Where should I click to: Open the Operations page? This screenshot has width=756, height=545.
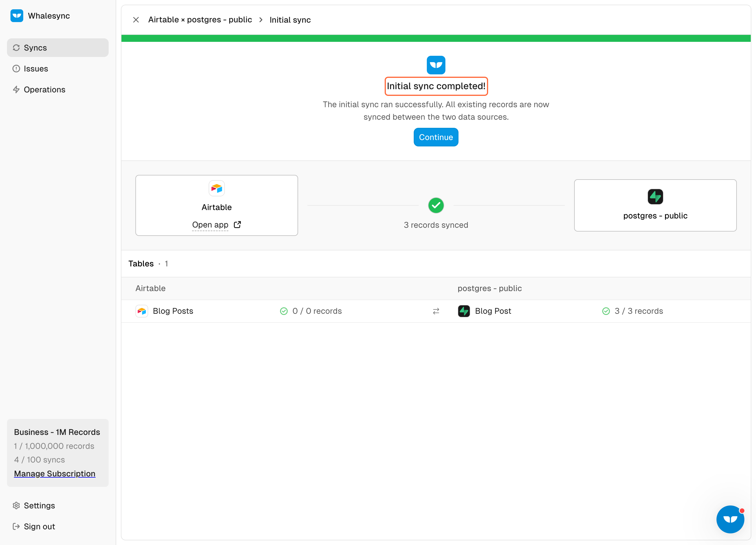[x=58, y=90]
